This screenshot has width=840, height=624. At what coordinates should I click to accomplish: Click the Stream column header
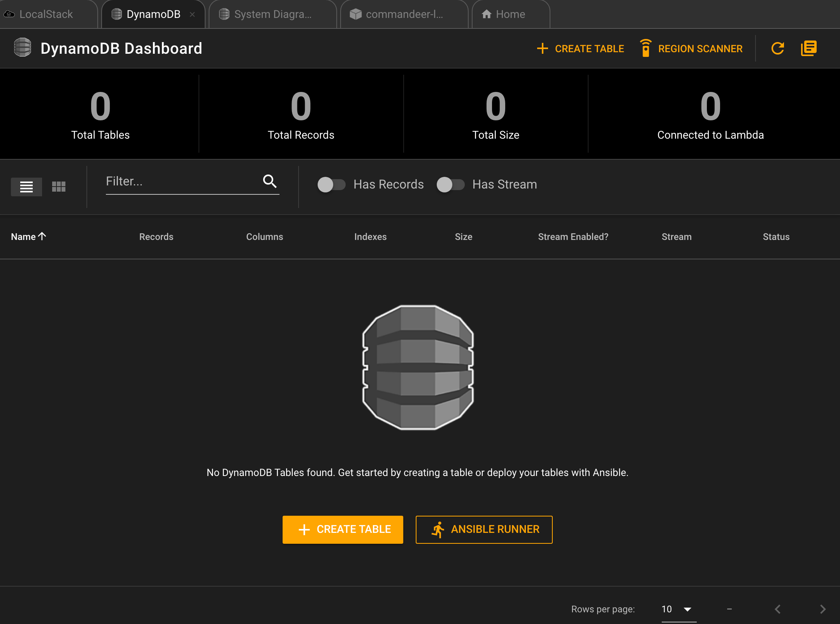click(677, 237)
